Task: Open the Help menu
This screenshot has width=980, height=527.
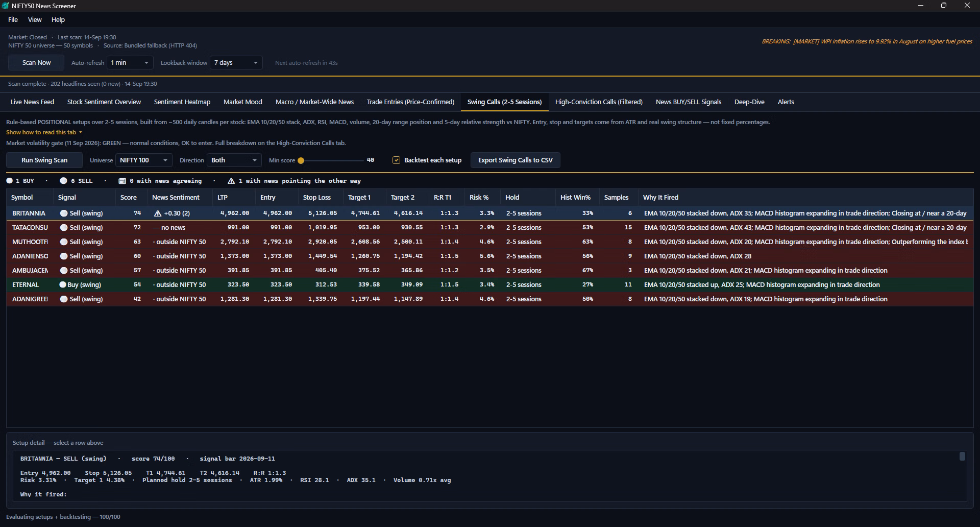Action: point(58,19)
